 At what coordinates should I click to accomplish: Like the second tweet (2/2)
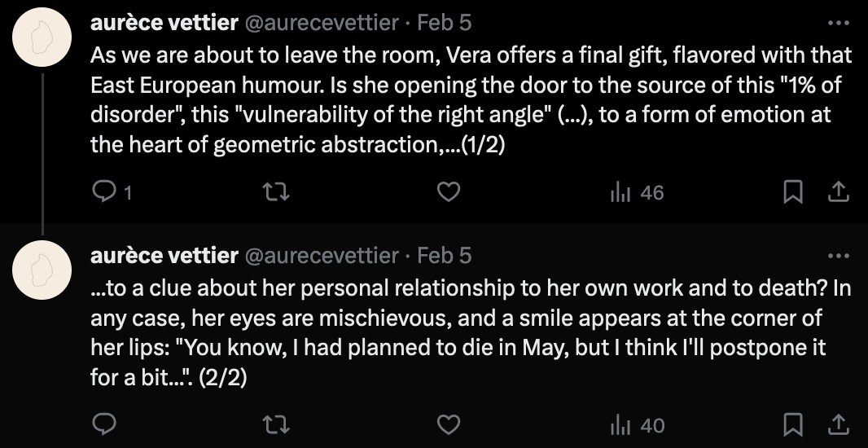coord(449,424)
